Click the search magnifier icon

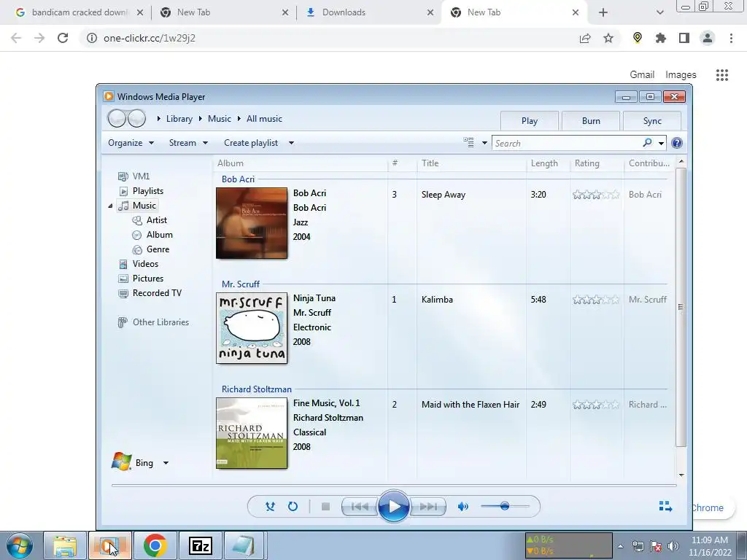click(648, 143)
